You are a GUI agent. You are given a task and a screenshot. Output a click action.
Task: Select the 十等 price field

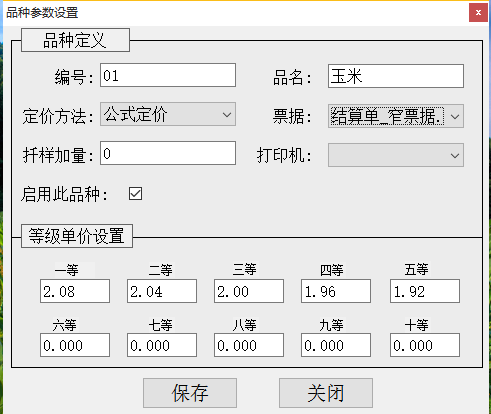click(x=425, y=345)
